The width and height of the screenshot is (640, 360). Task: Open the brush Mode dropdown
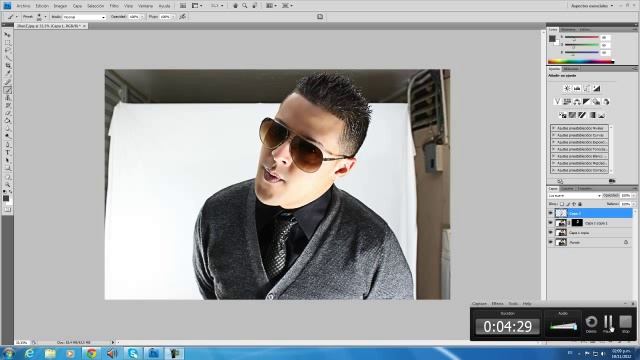84,17
